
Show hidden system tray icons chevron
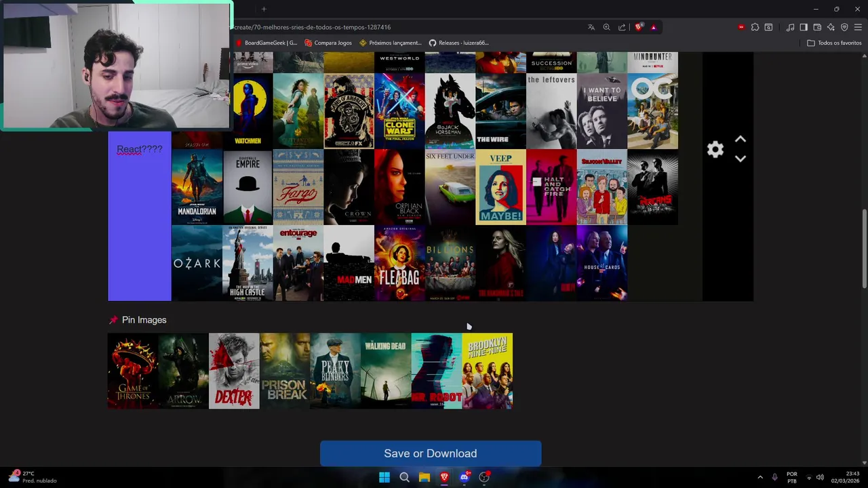coord(759,477)
